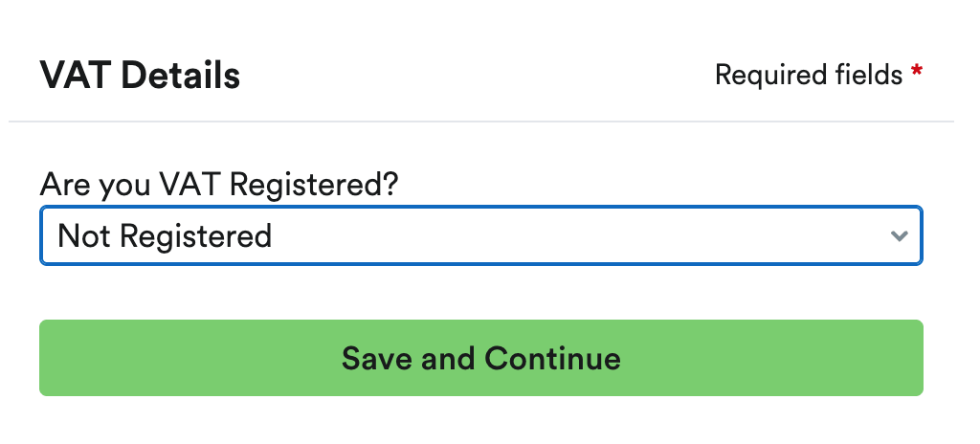Click the red required-field asterisk
980x444 pixels.
pyautogui.click(x=917, y=73)
